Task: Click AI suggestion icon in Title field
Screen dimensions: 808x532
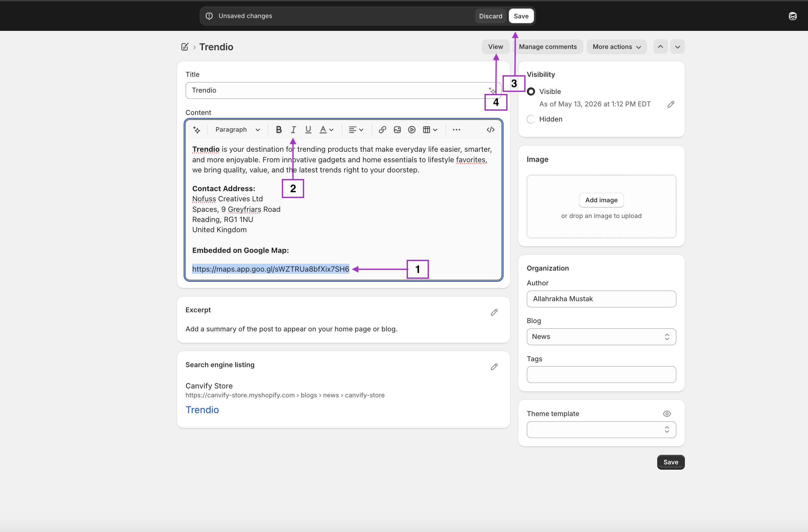Action: (x=492, y=90)
